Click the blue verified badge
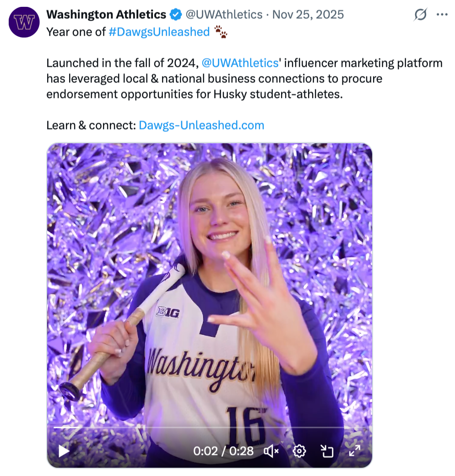 [x=176, y=15]
